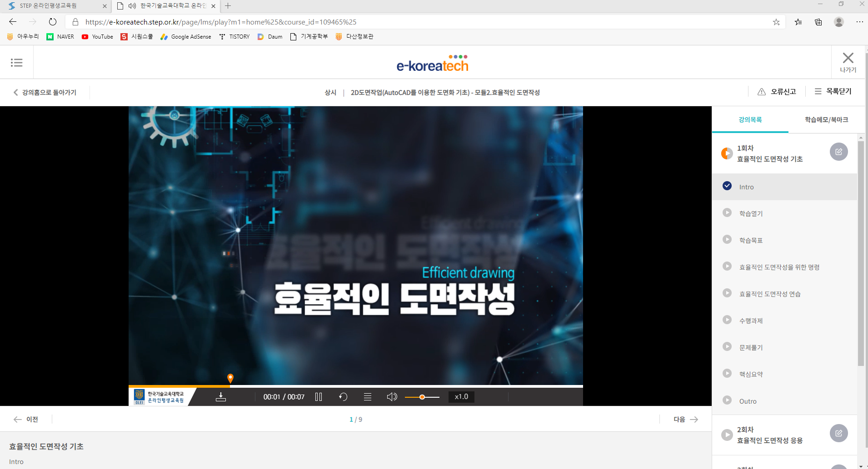This screenshot has height=469, width=868.
Task: Click the orange bookmark marker on timeline
Action: 230,378
